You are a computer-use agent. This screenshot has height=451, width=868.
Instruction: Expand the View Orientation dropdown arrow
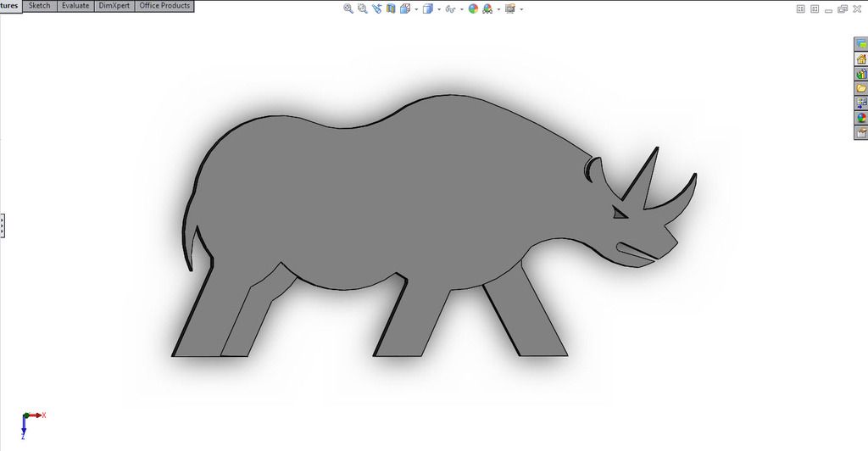tap(415, 9)
